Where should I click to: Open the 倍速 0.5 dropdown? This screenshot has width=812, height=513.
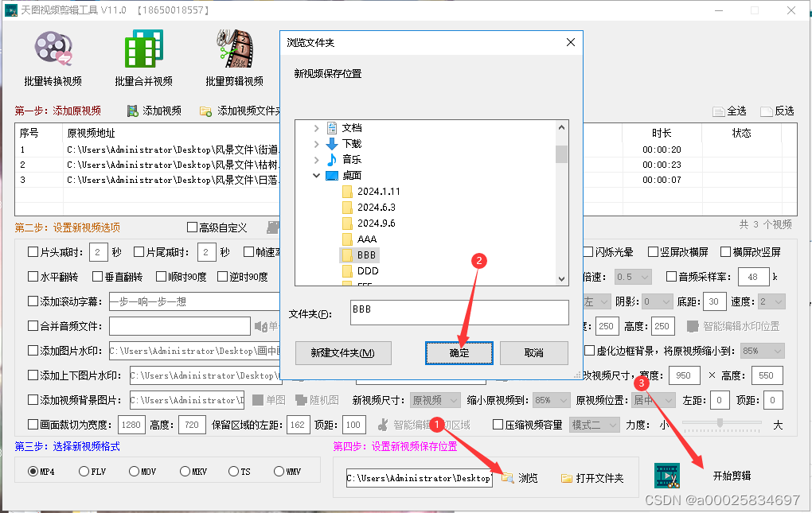633,277
